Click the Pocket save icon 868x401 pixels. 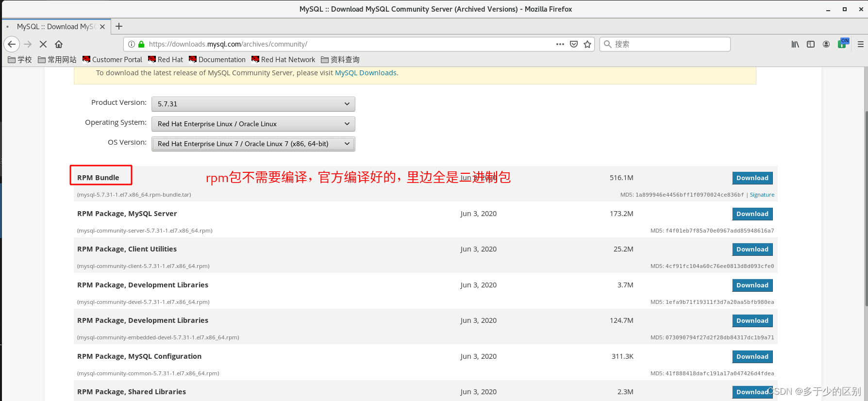574,44
